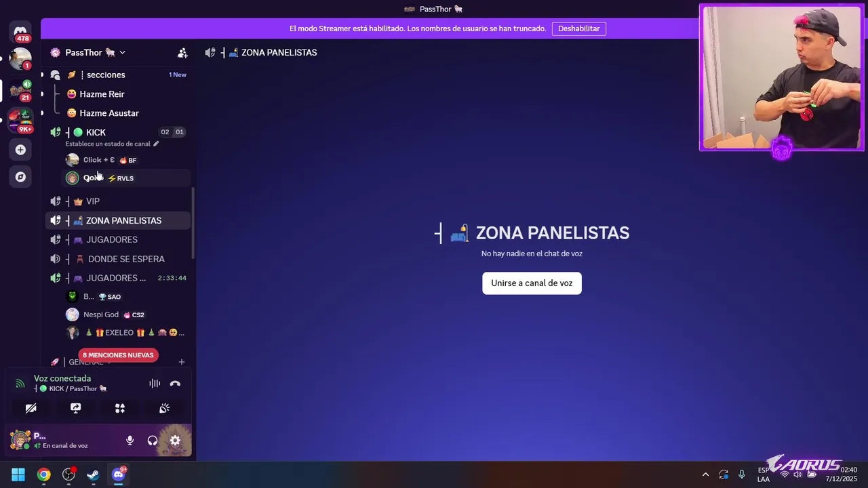The width and height of the screenshot is (868, 488).
Task: Open the server folder with the 9K+ badge
Action: pos(20,120)
